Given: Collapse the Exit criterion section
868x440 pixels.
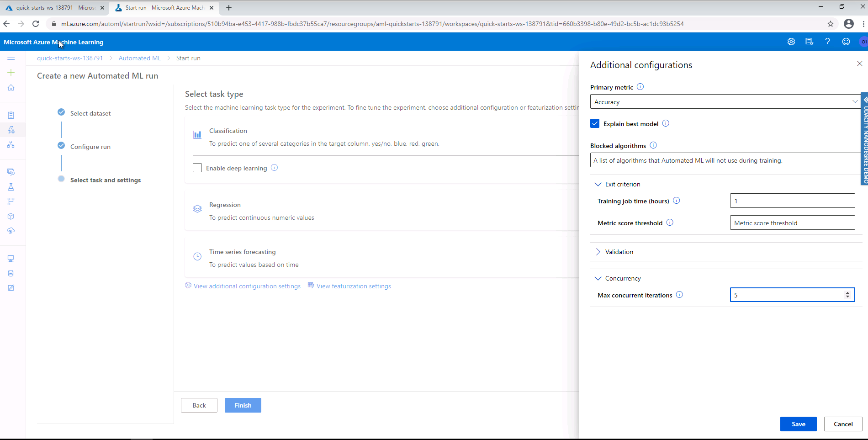Looking at the screenshot, I should (x=598, y=184).
